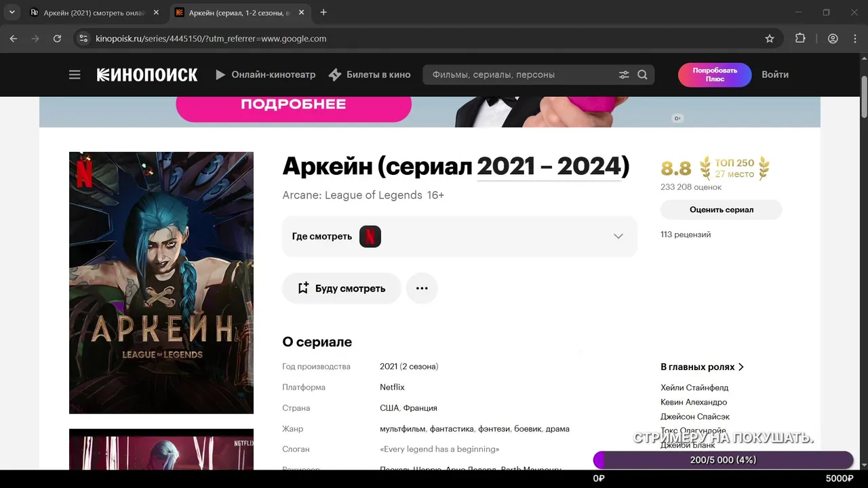The image size is (868, 488).
Task: Click the мультфильм genre link
Action: (402, 429)
